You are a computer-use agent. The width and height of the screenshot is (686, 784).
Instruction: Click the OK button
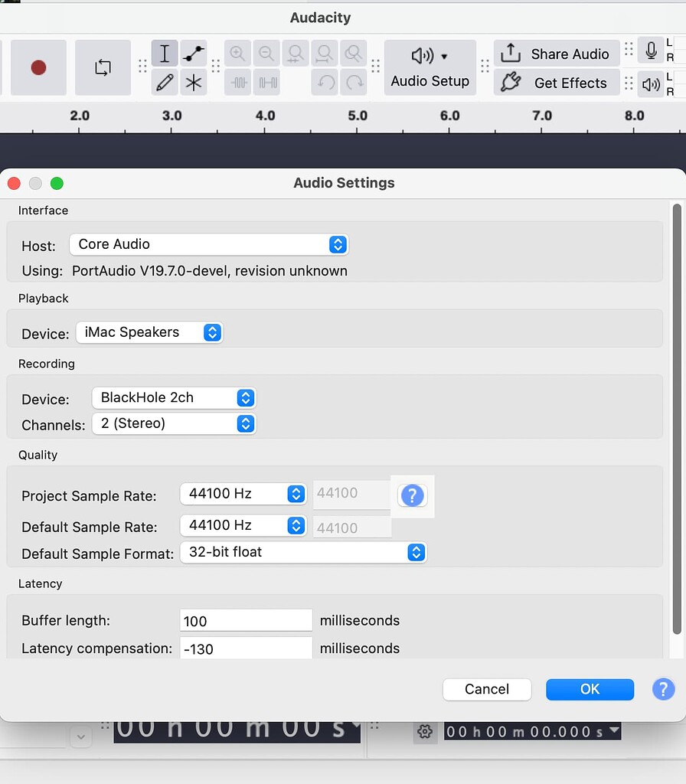point(590,690)
